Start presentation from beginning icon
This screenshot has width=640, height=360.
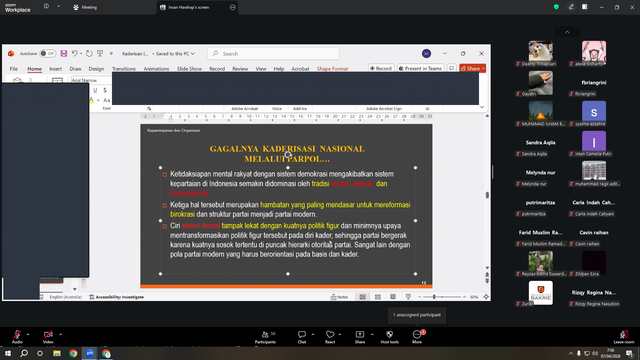point(100,53)
